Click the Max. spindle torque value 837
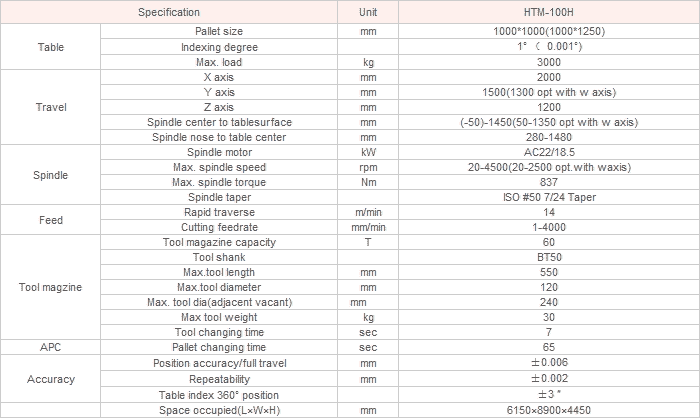700x418 pixels. pos(549,182)
